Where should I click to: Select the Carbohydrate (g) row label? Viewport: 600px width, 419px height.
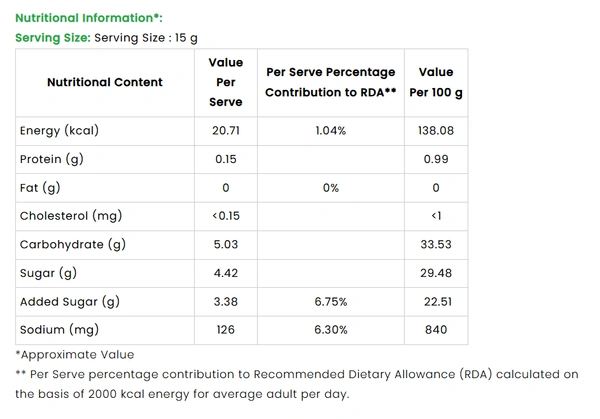(72, 245)
